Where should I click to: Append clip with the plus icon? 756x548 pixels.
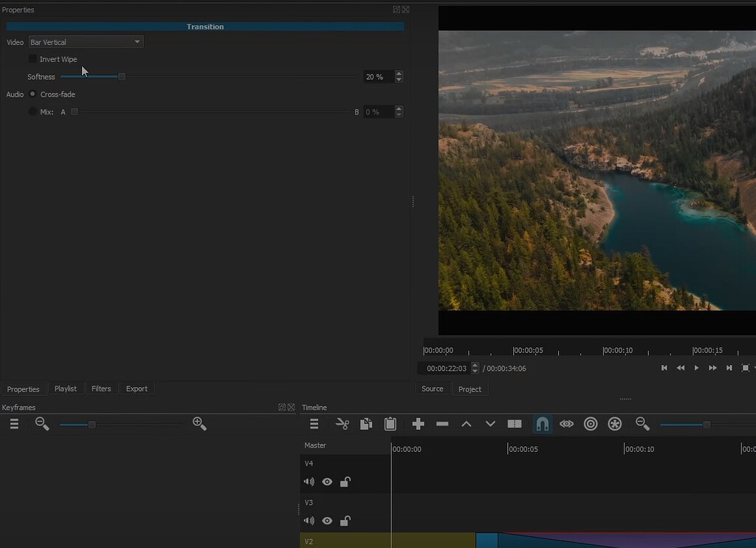tap(418, 424)
